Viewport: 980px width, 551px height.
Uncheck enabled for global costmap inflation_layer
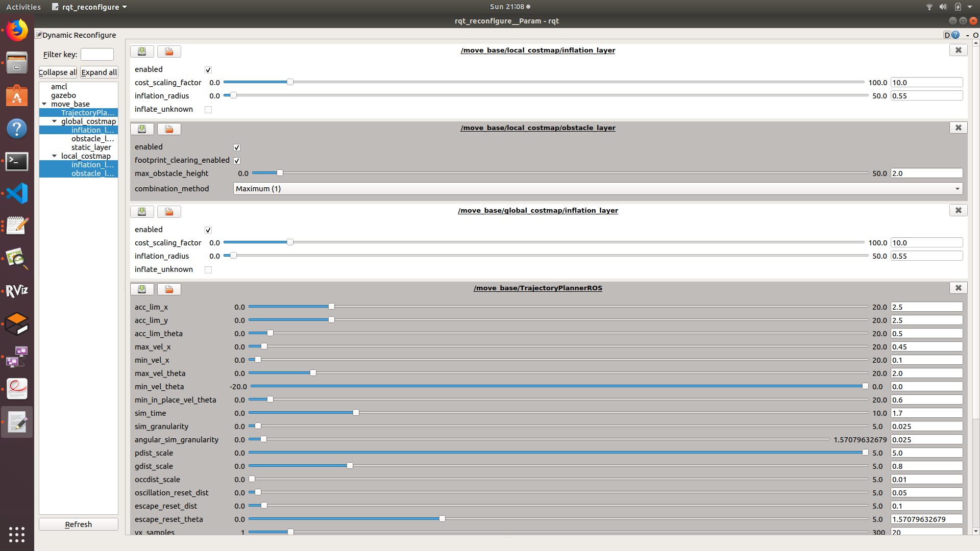[208, 230]
